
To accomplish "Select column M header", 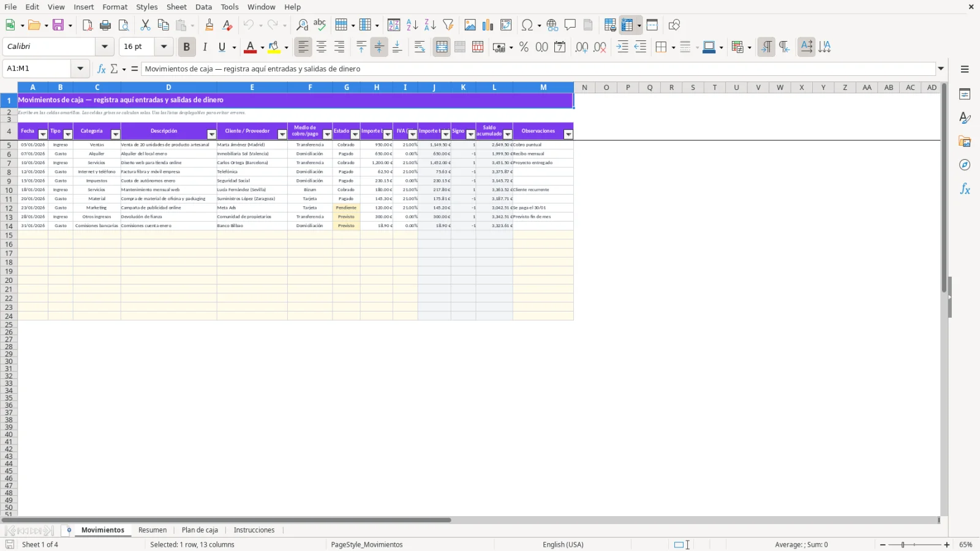I will click(543, 88).
